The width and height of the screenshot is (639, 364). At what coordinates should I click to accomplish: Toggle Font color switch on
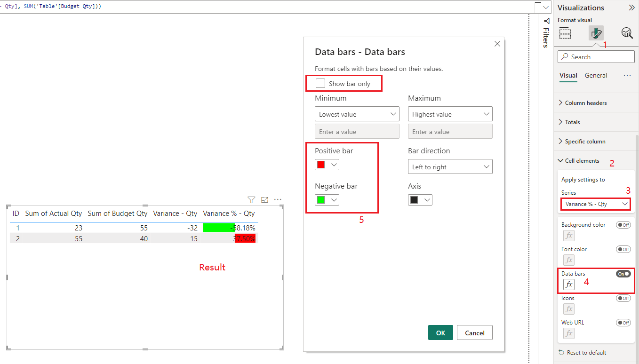click(x=623, y=249)
